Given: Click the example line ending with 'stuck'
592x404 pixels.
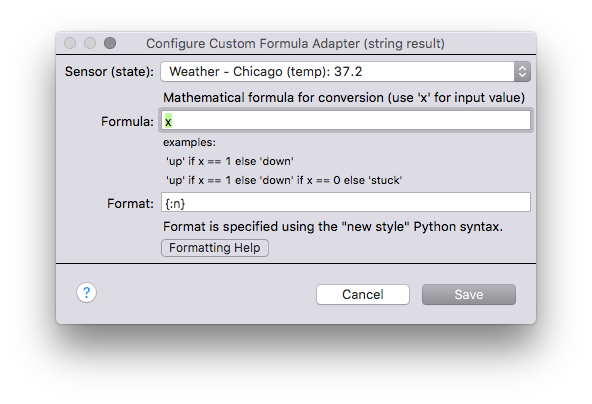Looking at the screenshot, I should (284, 180).
